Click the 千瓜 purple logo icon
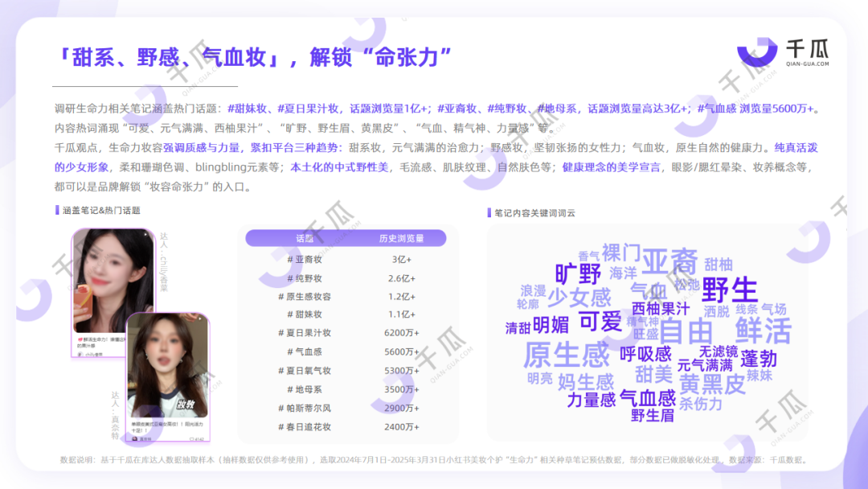Screen dimensions: 868x489 [x=757, y=52]
